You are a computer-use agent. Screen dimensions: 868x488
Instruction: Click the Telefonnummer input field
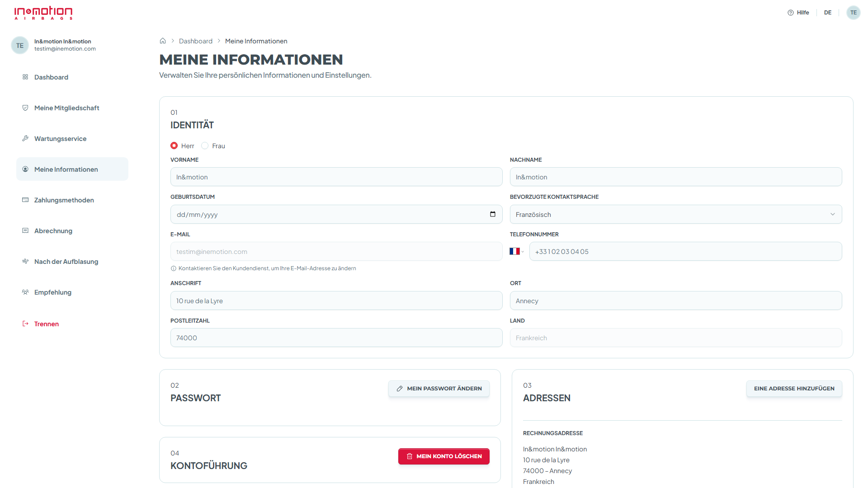pos(685,251)
